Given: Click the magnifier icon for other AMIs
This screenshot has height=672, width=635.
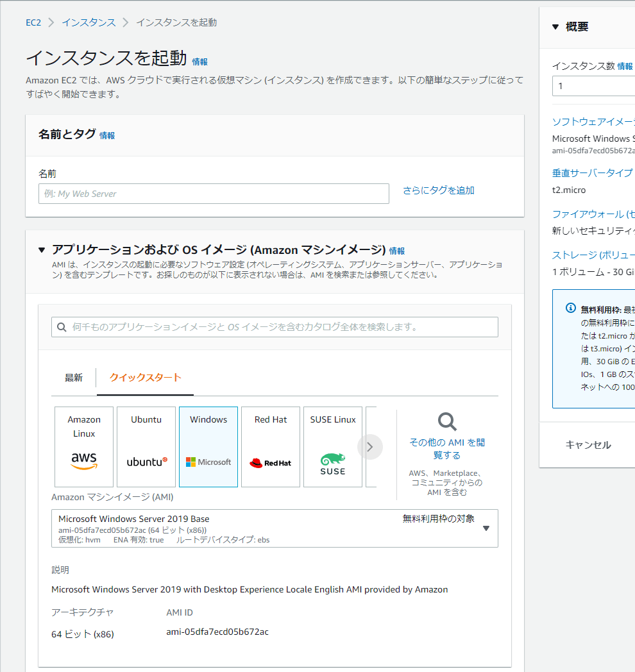Looking at the screenshot, I should [447, 422].
